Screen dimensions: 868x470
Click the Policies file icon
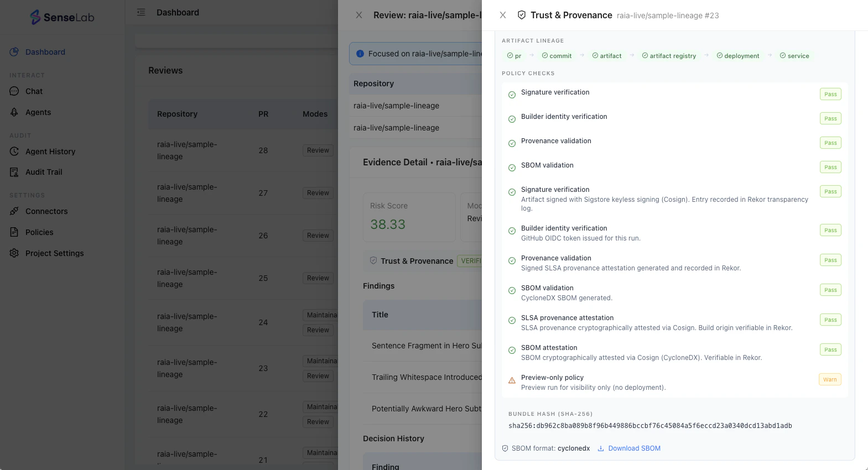(x=14, y=232)
